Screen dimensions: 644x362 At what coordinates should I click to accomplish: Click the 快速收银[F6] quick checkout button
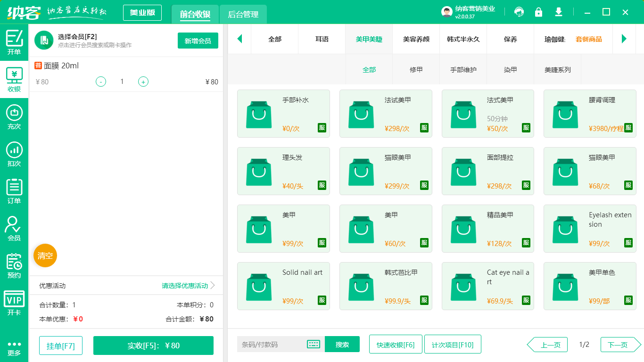(396, 344)
